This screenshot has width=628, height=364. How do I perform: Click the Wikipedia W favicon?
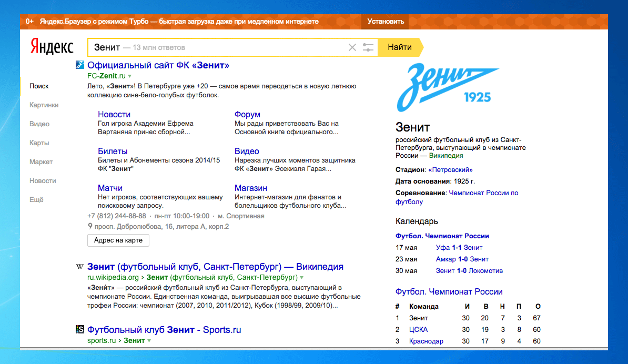click(80, 266)
